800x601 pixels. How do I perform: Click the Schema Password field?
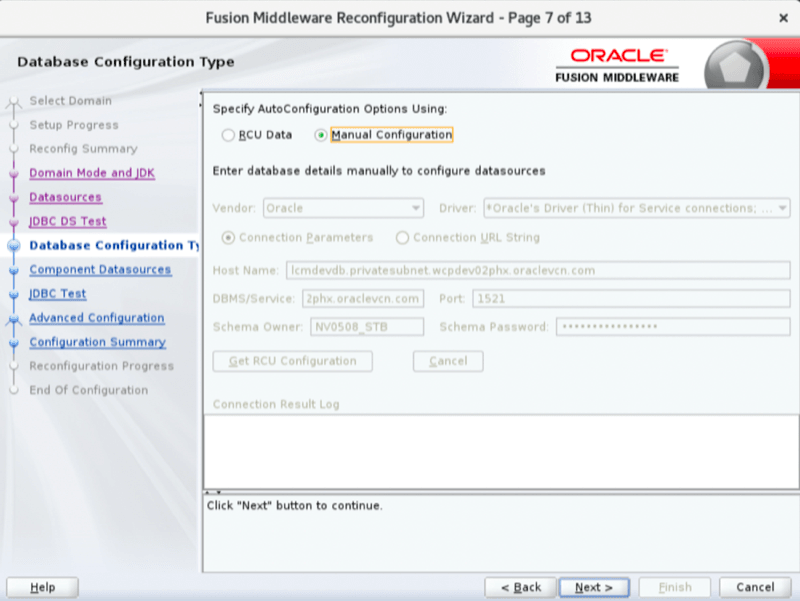click(x=673, y=327)
